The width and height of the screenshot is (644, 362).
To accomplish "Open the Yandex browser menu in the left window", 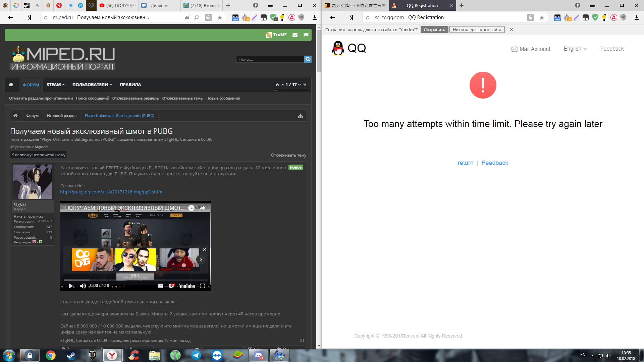I will point(270,5).
